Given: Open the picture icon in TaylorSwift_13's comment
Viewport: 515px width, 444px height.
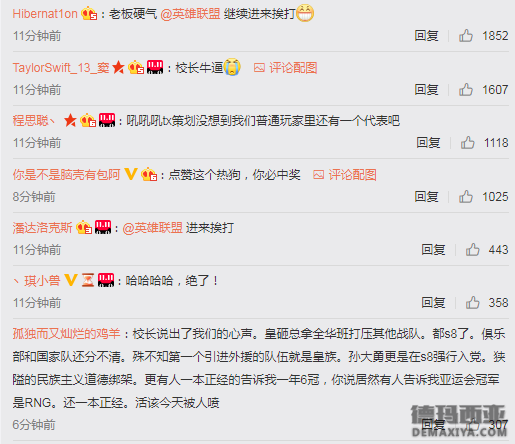Looking at the screenshot, I should coord(259,68).
